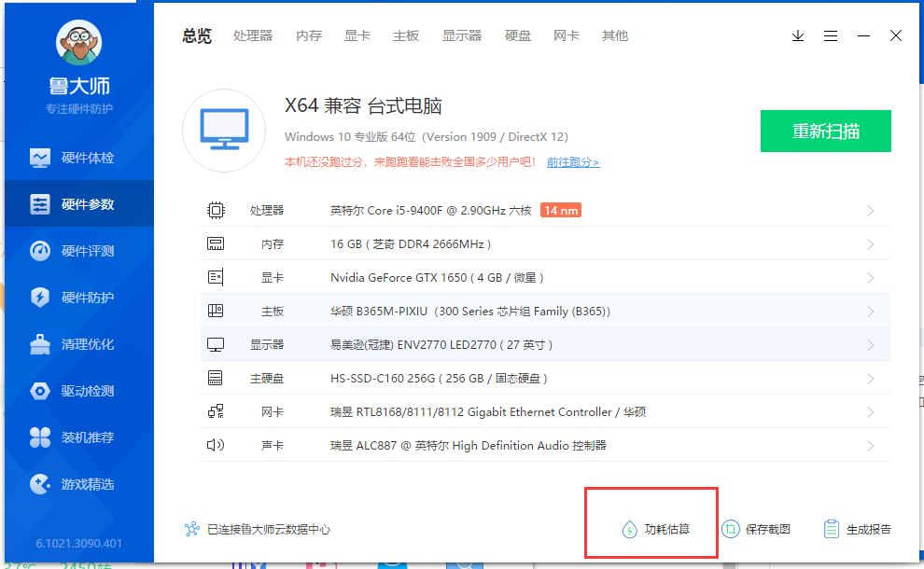Screen dimensions: 924x569
Task: Click the download arrow icon in title bar
Action: point(798,35)
